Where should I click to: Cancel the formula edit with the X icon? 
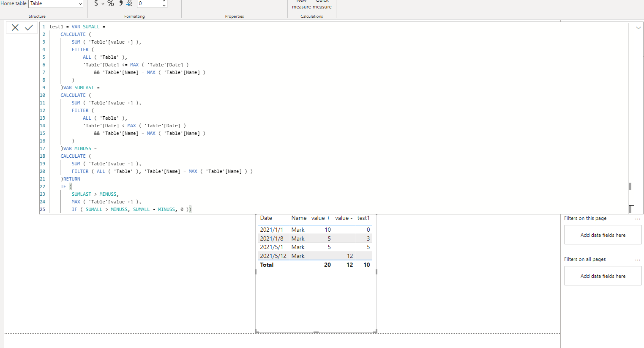click(15, 27)
